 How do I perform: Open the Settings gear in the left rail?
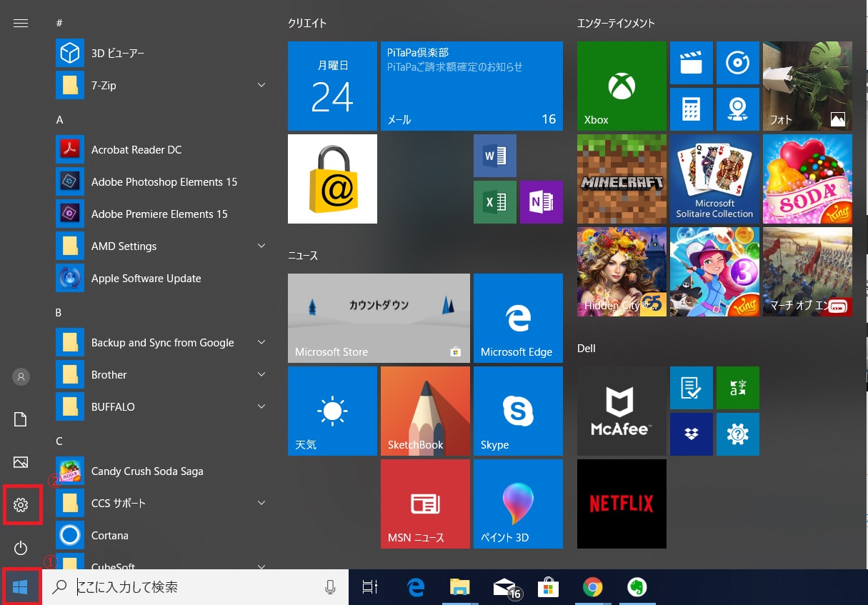pyautogui.click(x=21, y=506)
